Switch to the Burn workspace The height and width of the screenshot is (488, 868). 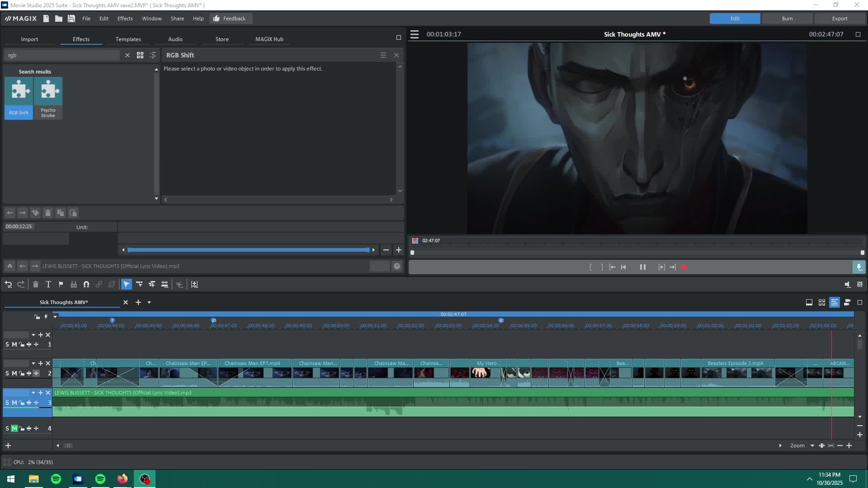click(787, 19)
